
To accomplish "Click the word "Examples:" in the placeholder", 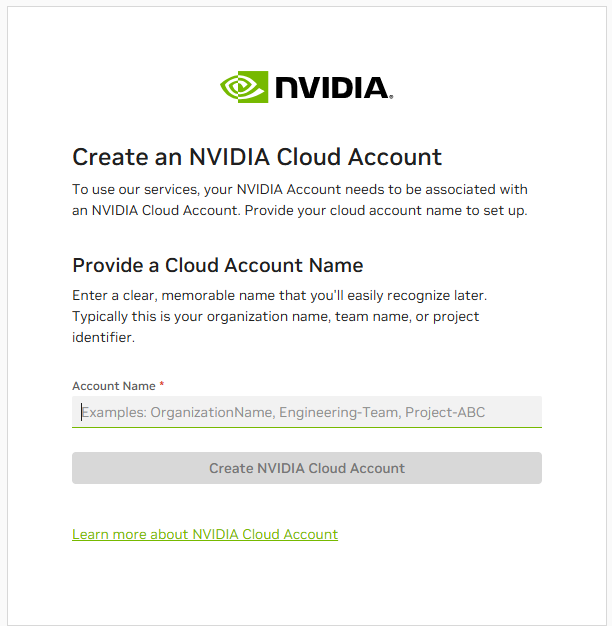I will pyautogui.click(x=114, y=412).
